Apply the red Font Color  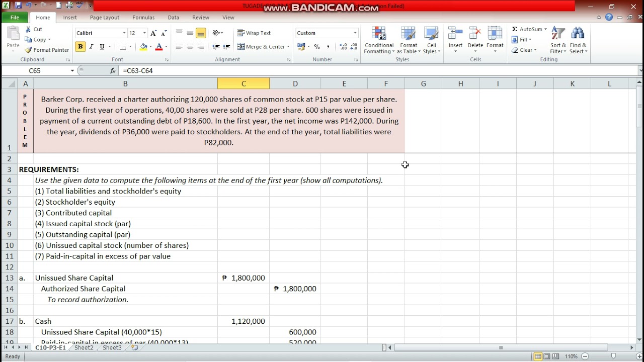[158, 47]
